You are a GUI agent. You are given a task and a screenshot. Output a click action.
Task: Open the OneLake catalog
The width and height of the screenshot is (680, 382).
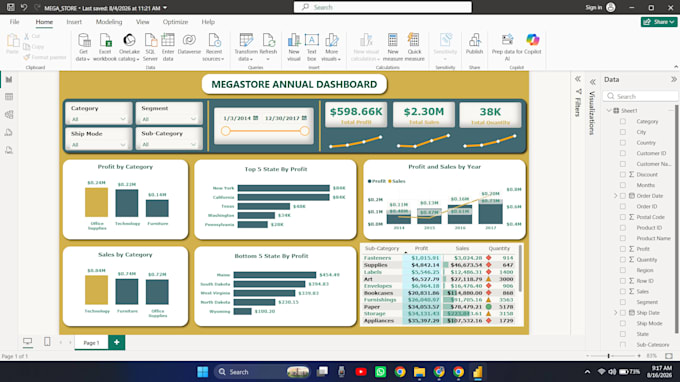129,47
